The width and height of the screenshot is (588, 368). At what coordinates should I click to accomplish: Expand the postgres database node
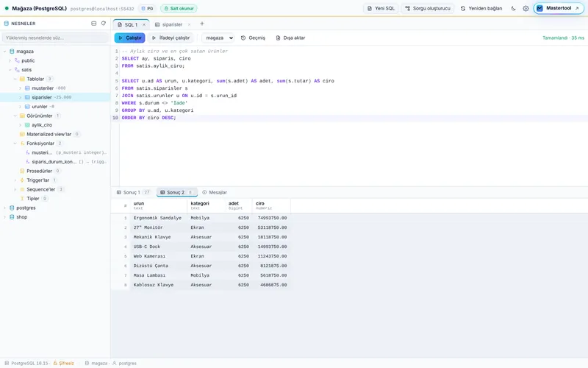pyautogui.click(x=5, y=208)
